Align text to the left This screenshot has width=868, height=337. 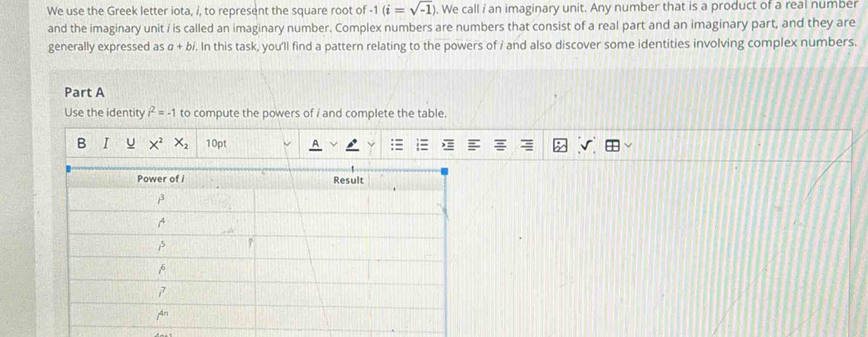point(473,146)
